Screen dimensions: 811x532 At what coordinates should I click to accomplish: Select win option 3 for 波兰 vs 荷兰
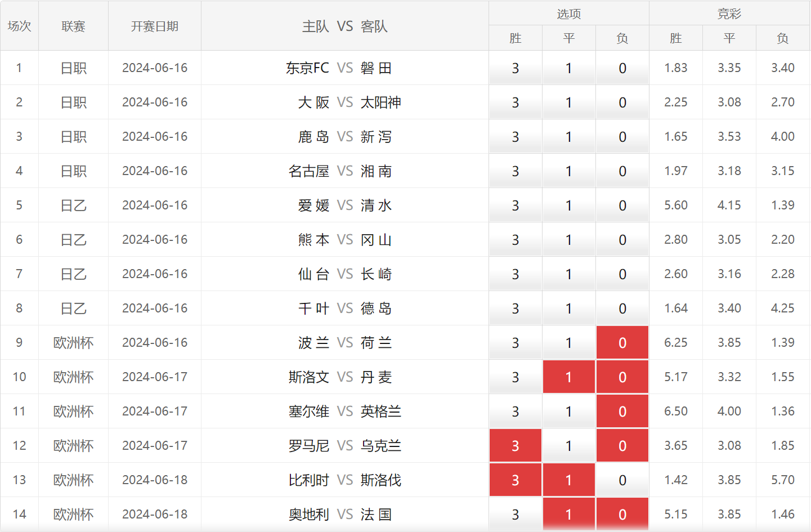516,343
